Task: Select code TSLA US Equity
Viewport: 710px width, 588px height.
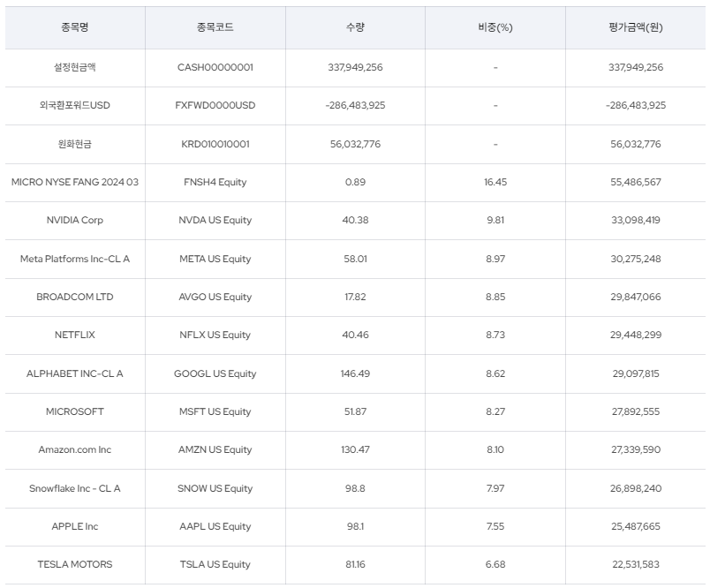Action: click(215, 565)
